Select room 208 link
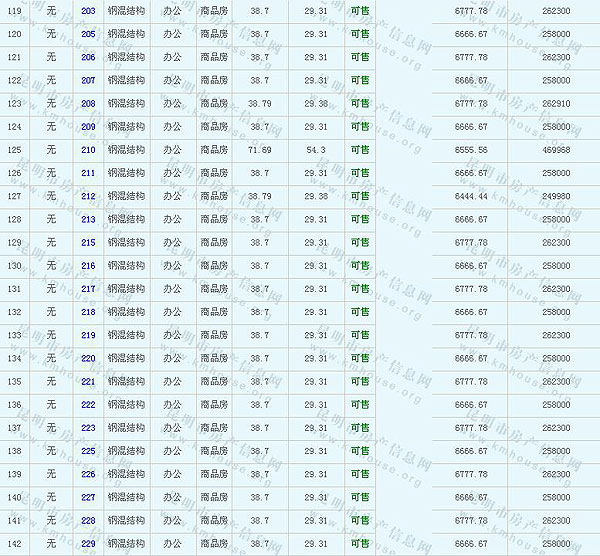 pos(88,103)
